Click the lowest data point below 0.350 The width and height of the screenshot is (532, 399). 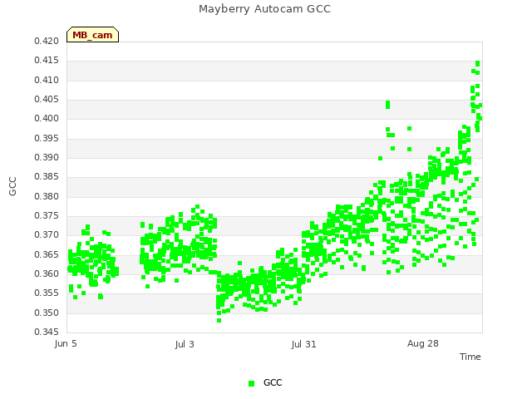[x=219, y=320]
